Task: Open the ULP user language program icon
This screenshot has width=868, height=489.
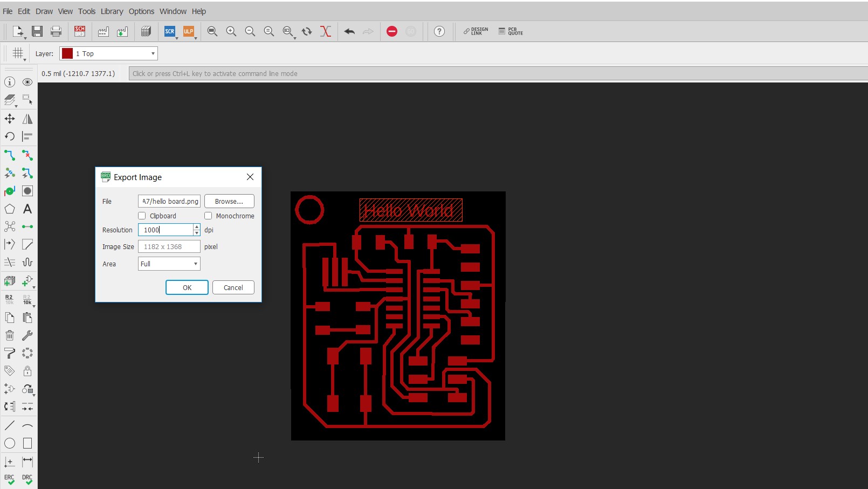Action: click(188, 31)
